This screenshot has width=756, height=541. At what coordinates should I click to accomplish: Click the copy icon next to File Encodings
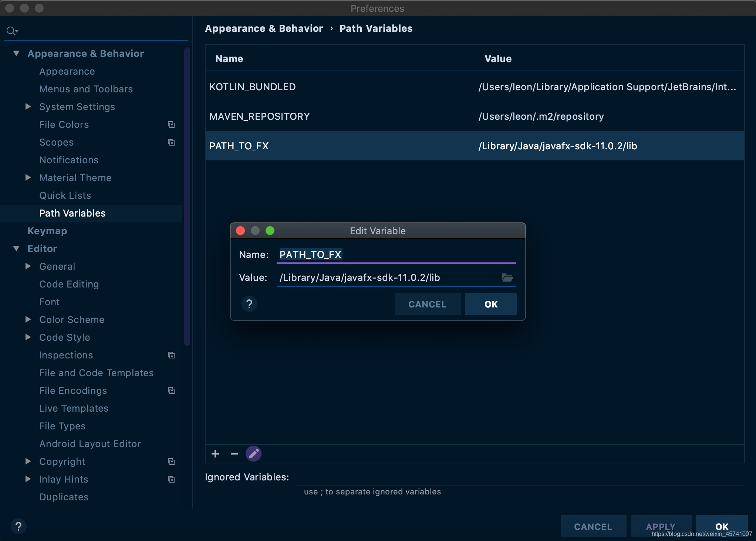point(171,390)
